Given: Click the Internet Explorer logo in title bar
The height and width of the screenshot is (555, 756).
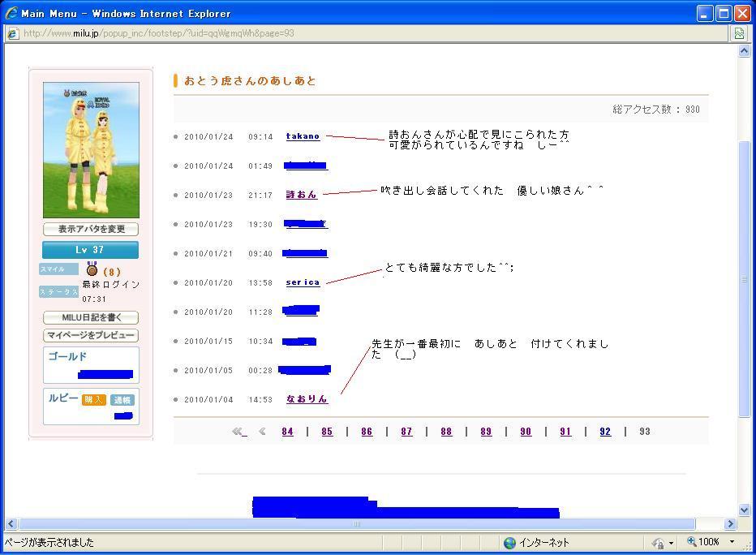Looking at the screenshot, I should pyautogui.click(x=11, y=13).
